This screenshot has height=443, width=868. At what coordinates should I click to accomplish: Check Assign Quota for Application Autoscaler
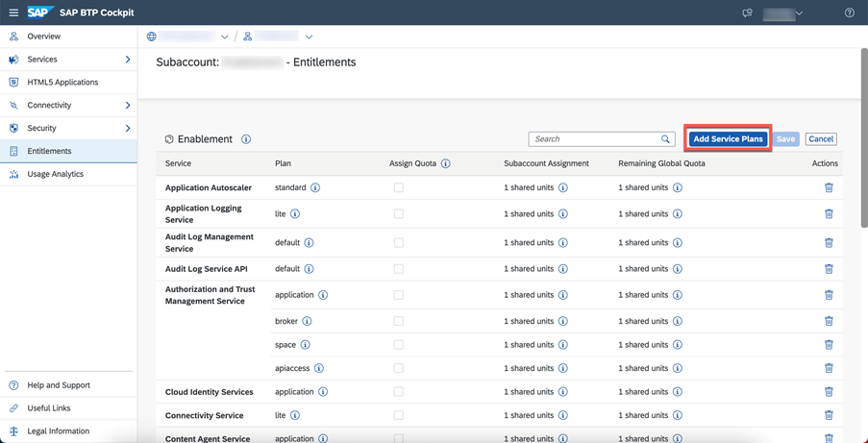(x=399, y=187)
